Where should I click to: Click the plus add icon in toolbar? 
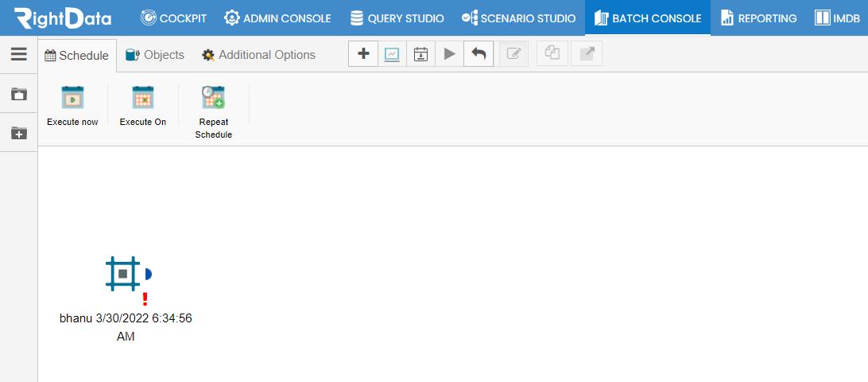click(x=363, y=54)
